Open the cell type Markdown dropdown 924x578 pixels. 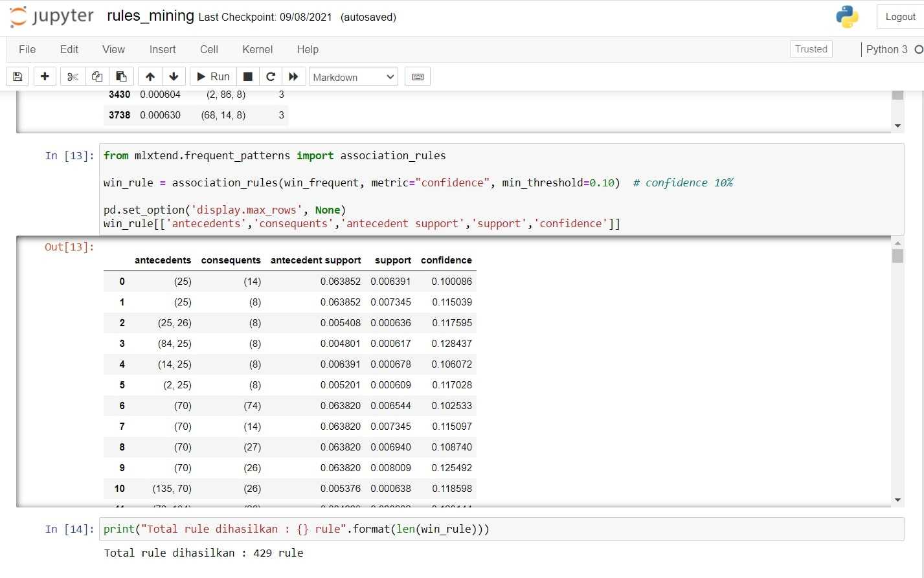pyautogui.click(x=353, y=77)
